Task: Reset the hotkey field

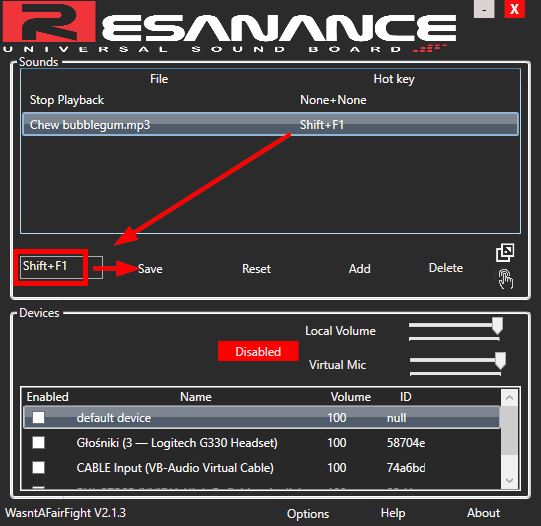Action: pos(256,268)
